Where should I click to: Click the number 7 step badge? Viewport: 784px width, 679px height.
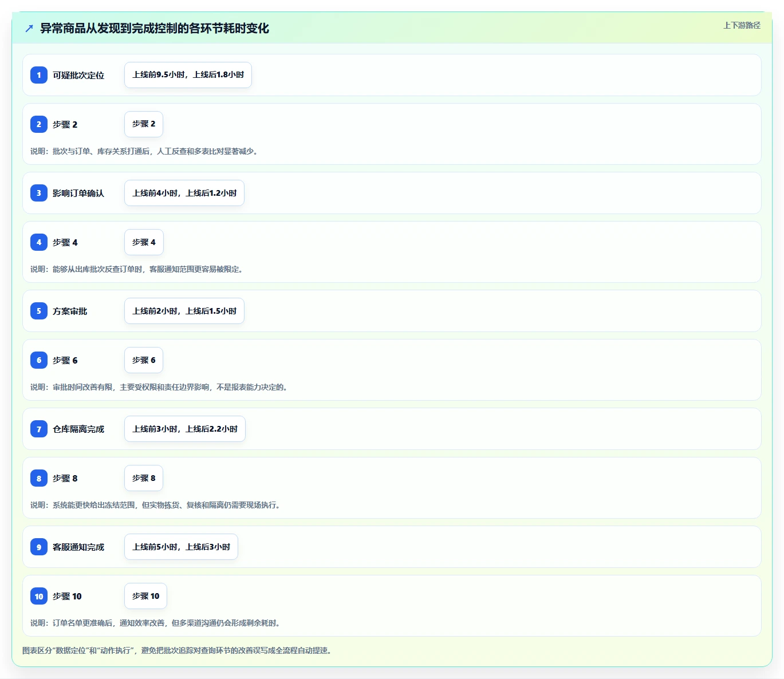tap(39, 429)
